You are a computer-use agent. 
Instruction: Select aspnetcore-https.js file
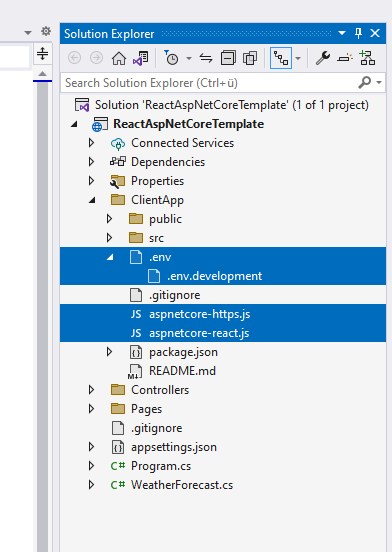click(x=200, y=314)
